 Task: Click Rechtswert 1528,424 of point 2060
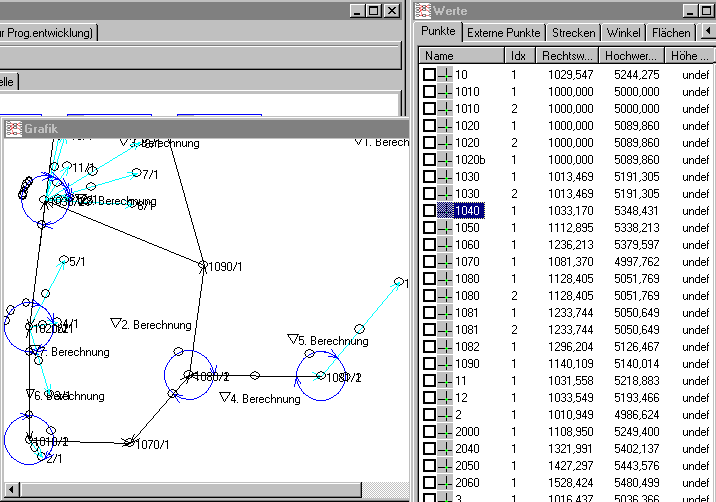click(570, 482)
